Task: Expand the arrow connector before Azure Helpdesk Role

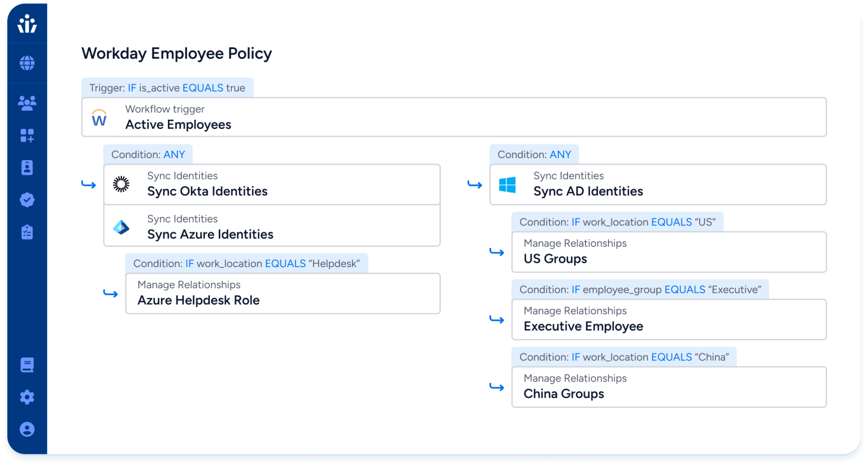Action: click(111, 293)
